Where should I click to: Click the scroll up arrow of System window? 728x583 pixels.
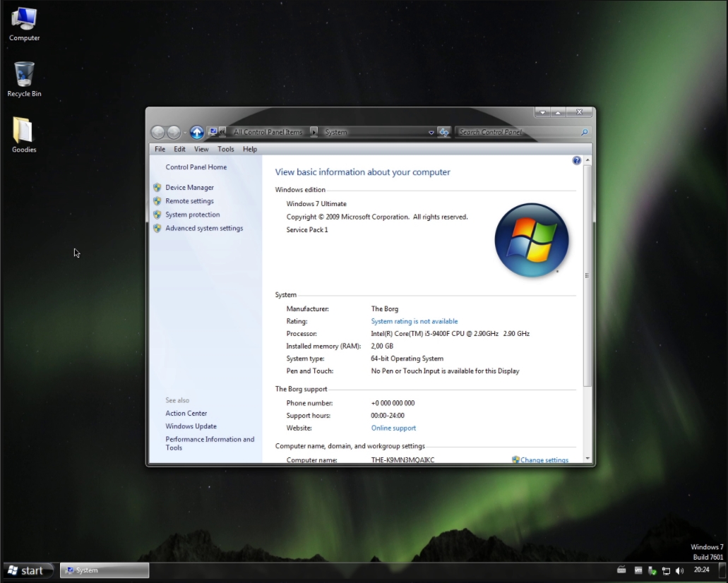(x=587, y=160)
